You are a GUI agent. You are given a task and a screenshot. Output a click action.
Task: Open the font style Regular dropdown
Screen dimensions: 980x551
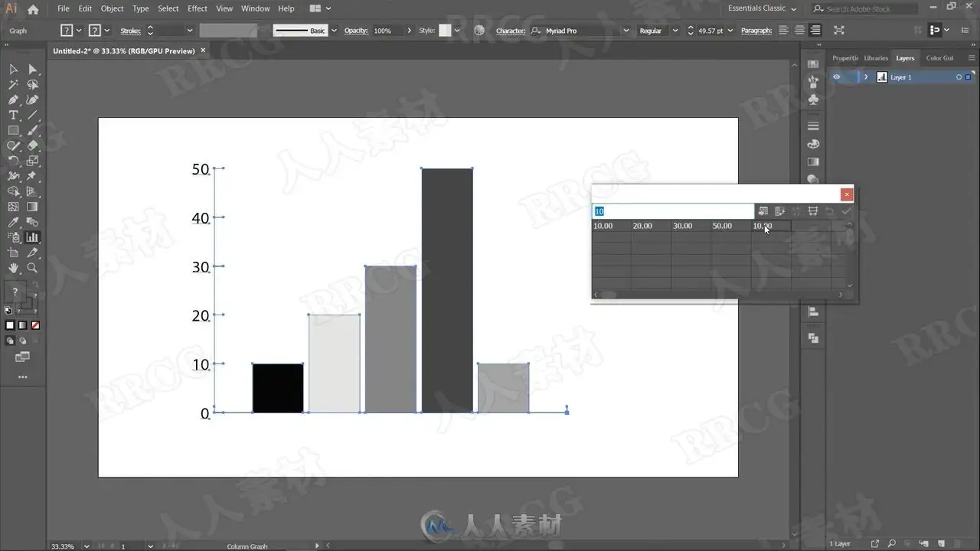675,31
